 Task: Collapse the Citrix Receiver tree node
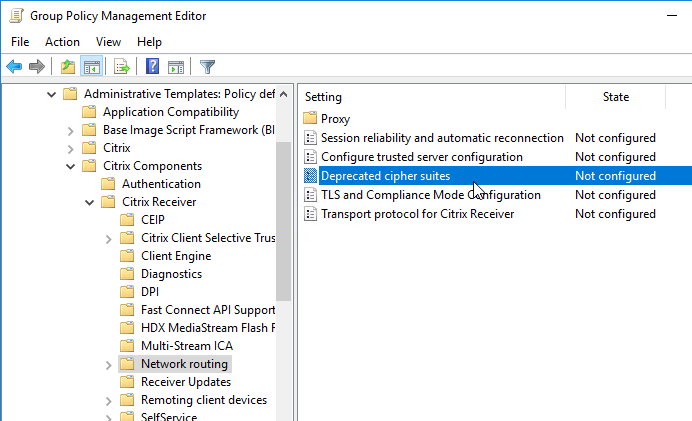pos(90,203)
